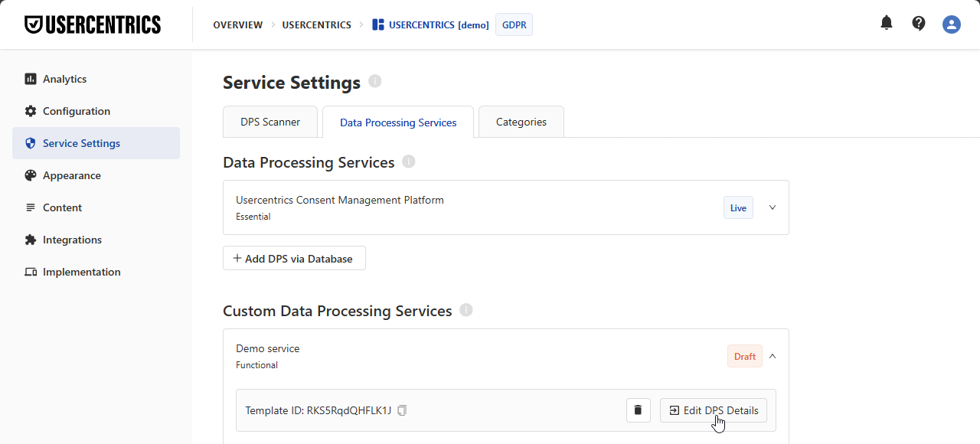
Task: Open the help question mark icon
Action: click(919, 23)
